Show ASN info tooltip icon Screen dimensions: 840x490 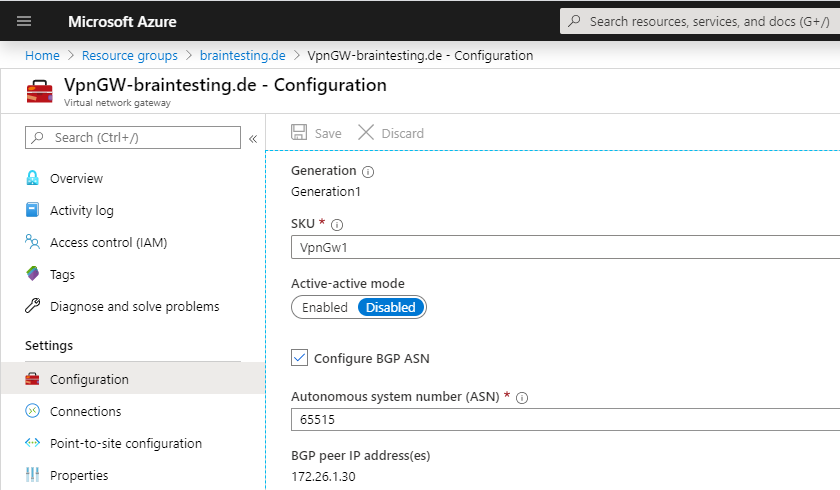tap(522, 398)
